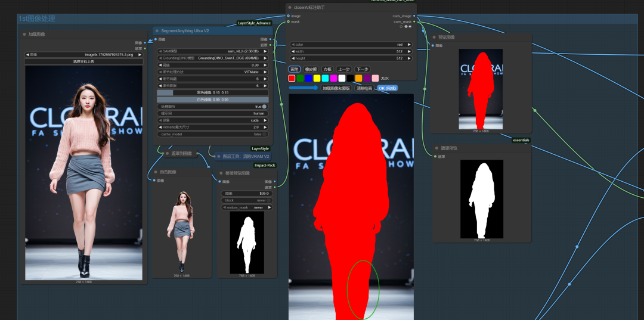Select 方框 rectangle tool
This screenshot has height=320, width=644.
[327, 69]
